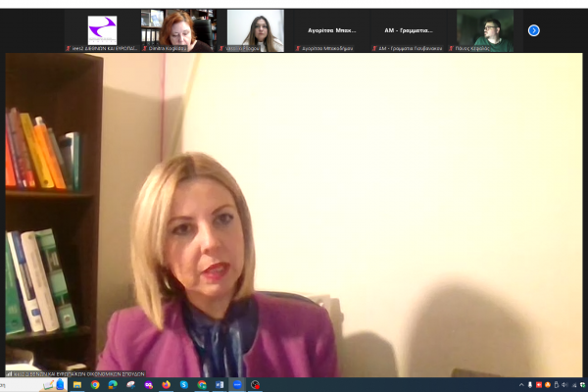Screen dimensions: 588x392
Task: Open the volume control in system tray
Action: 564,385
